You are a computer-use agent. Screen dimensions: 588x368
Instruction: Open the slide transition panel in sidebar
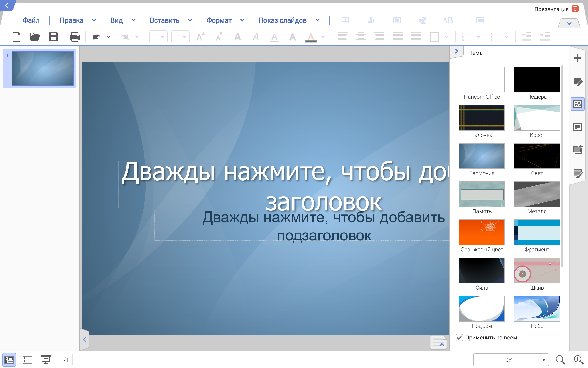click(578, 150)
